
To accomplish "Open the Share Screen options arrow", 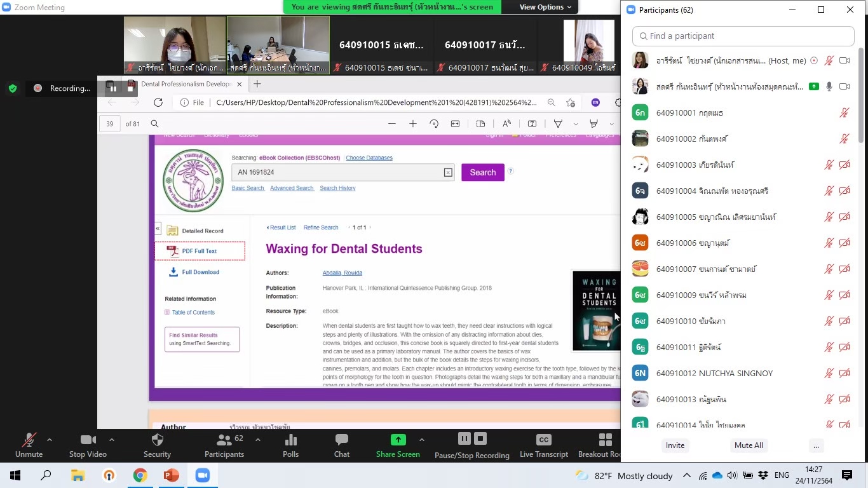I will click(x=421, y=440).
